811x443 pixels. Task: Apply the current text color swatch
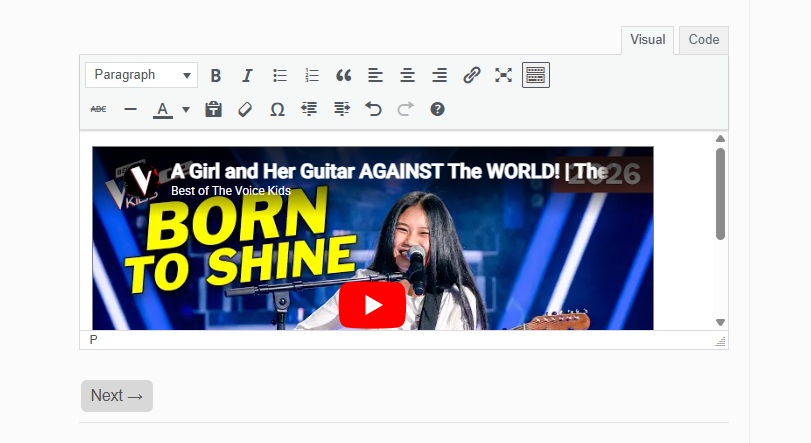[x=162, y=109]
